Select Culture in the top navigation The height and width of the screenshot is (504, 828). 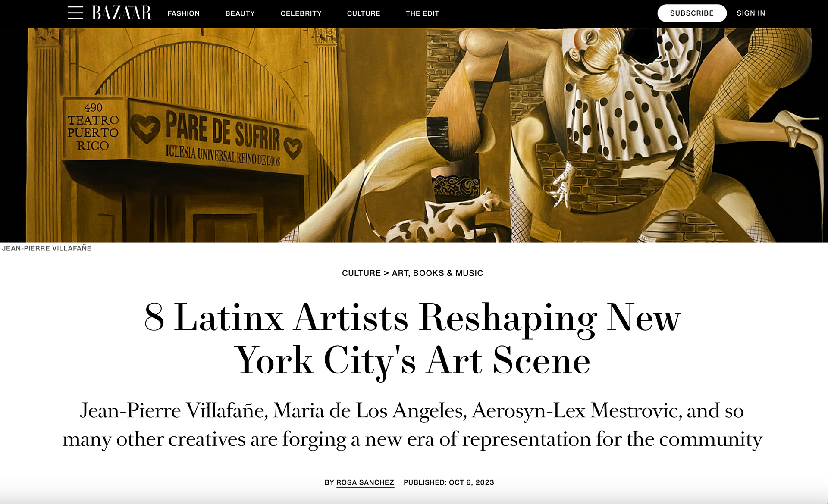(364, 13)
